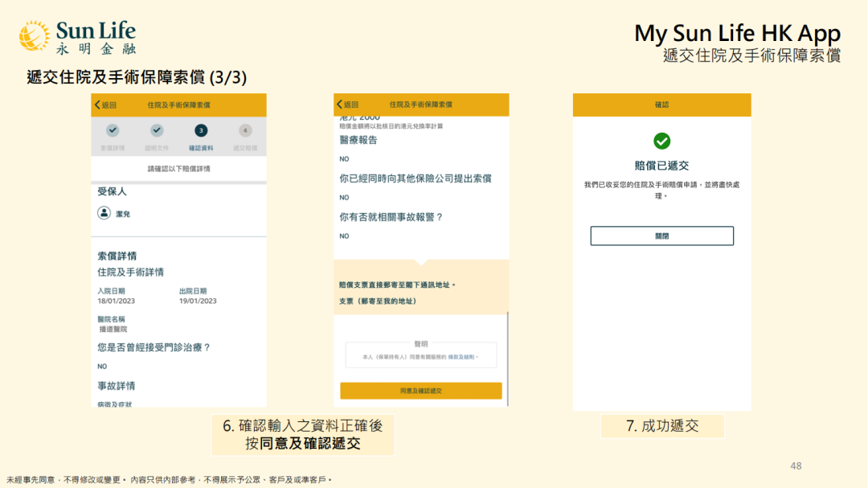Click the 出院日期 value 19/01/2023
The height and width of the screenshot is (488, 868).
(198, 301)
